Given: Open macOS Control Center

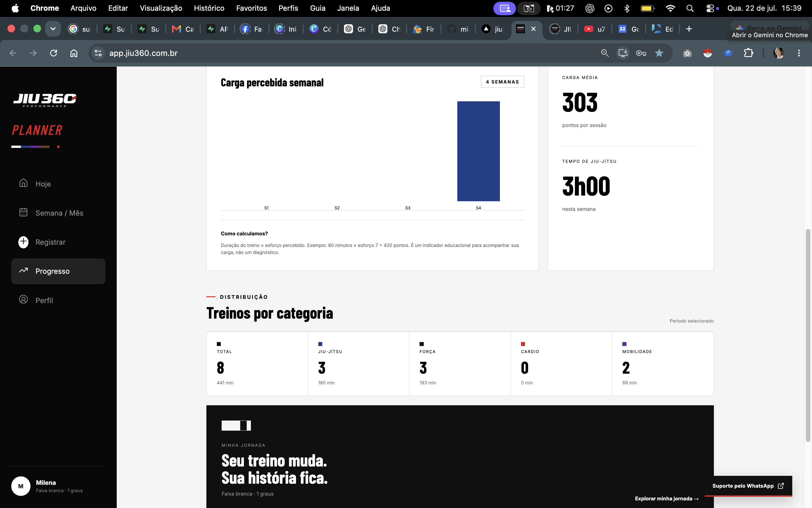Looking at the screenshot, I should click(710, 8).
